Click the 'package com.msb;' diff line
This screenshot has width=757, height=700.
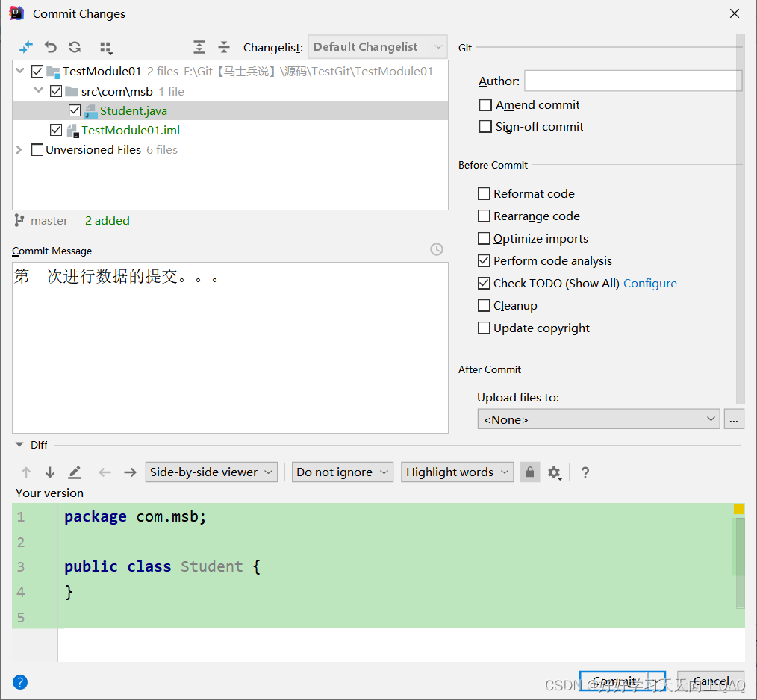135,516
